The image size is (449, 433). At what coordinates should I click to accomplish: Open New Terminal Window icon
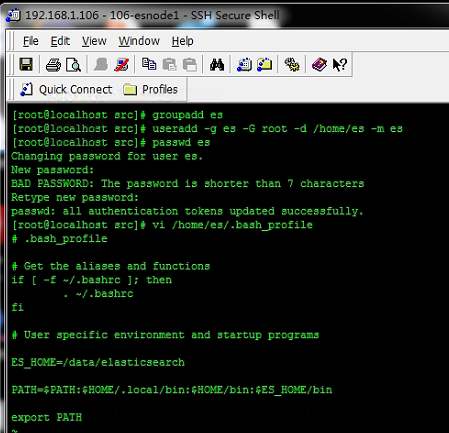coord(244,64)
